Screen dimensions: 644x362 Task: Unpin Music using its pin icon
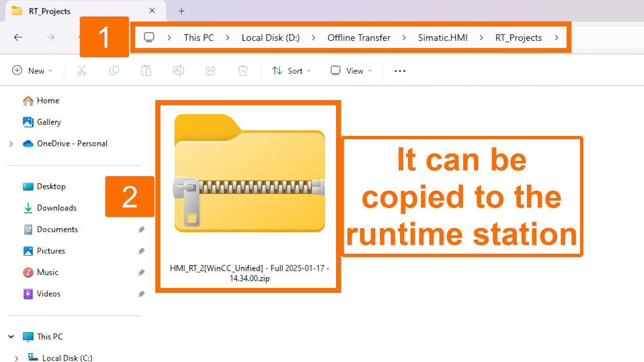click(x=141, y=273)
